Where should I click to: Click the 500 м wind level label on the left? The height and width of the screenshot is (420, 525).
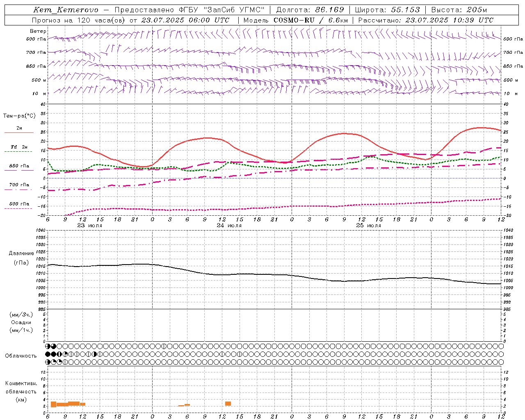(39, 80)
